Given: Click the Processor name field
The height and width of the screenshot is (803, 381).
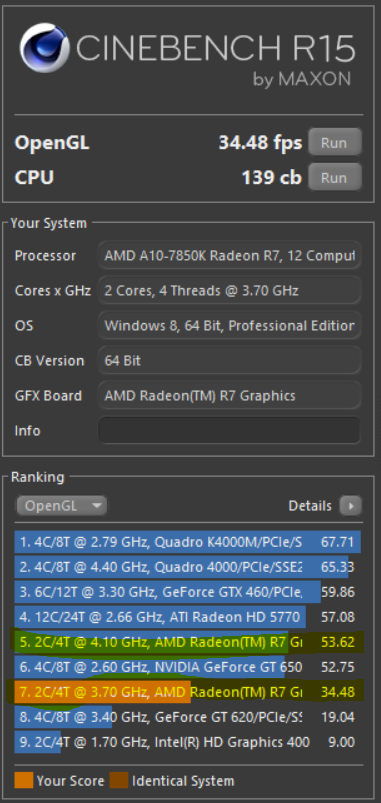Looking at the screenshot, I should pos(229,256).
